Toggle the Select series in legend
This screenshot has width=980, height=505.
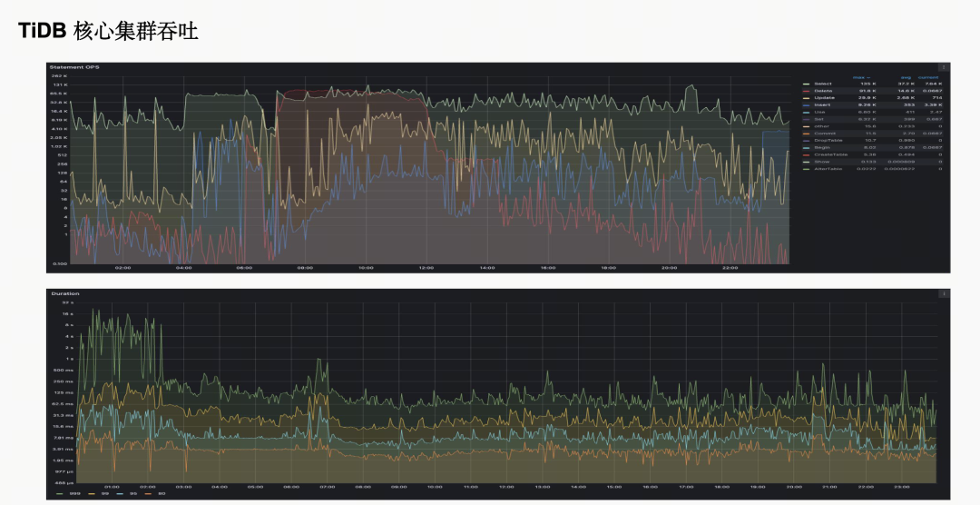click(x=822, y=84)
